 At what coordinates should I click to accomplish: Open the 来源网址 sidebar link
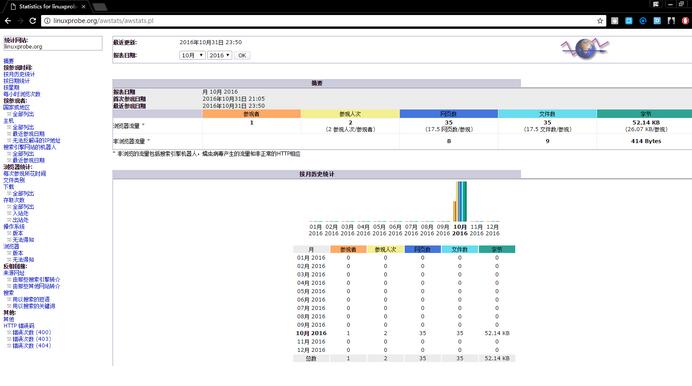(x=14, y=273)
